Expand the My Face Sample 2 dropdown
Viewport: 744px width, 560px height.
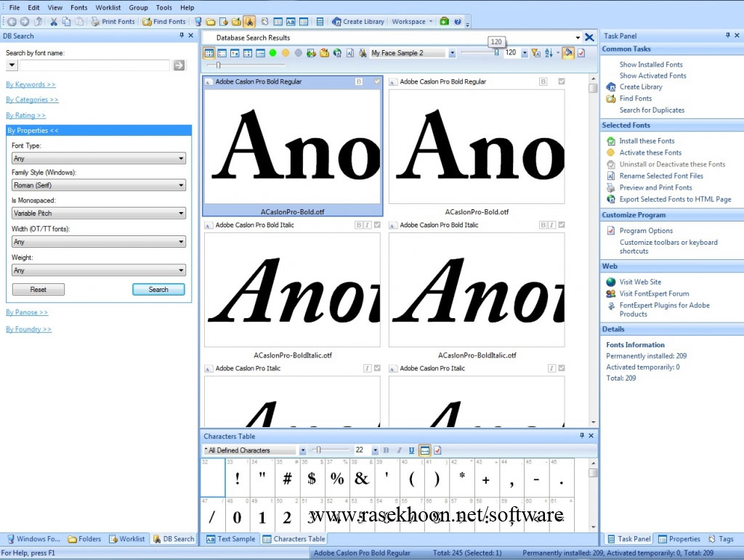point(452,53)
